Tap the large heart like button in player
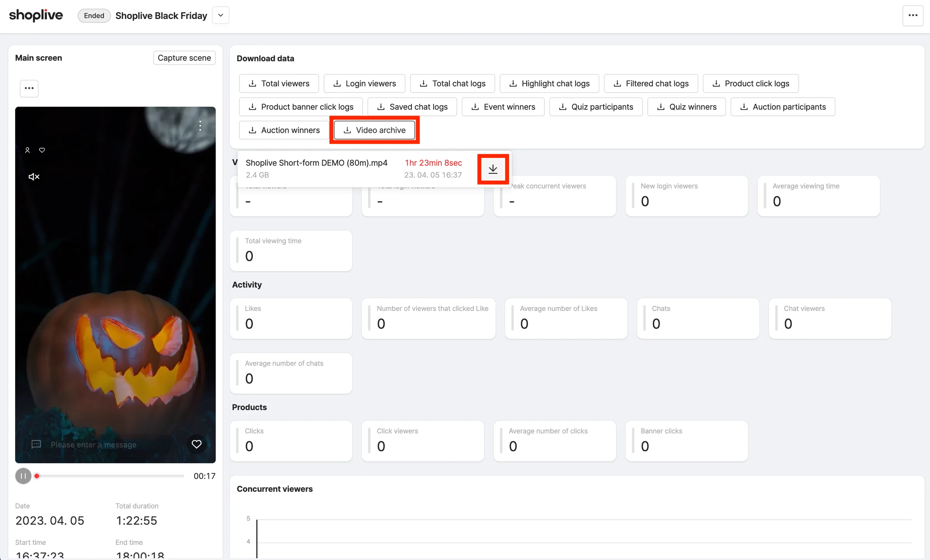 (196, 444)
